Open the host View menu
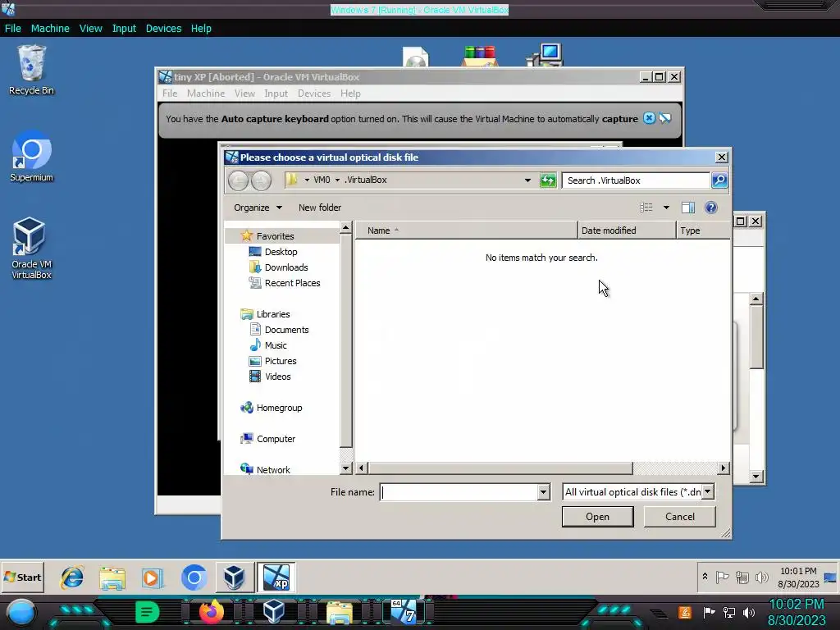This screenshot has width=840, height=630. (90, 29)
